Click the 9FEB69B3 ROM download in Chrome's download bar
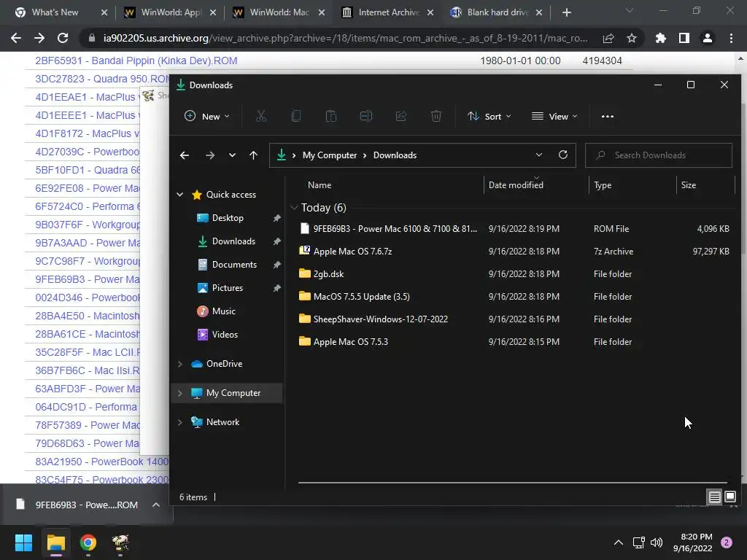 (x=79, y=505)
